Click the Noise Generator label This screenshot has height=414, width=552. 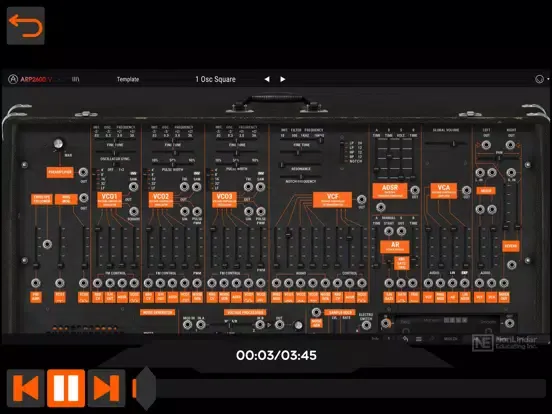(x=157, y=312)
